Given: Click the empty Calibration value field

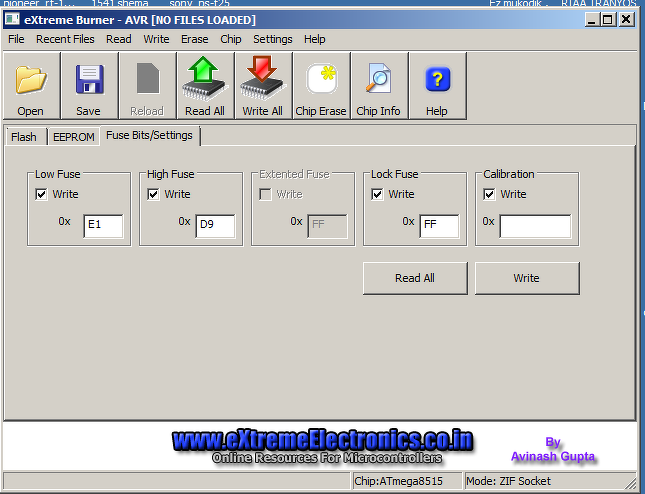Looking at the screenshot, I should click(x=535, y=225).
